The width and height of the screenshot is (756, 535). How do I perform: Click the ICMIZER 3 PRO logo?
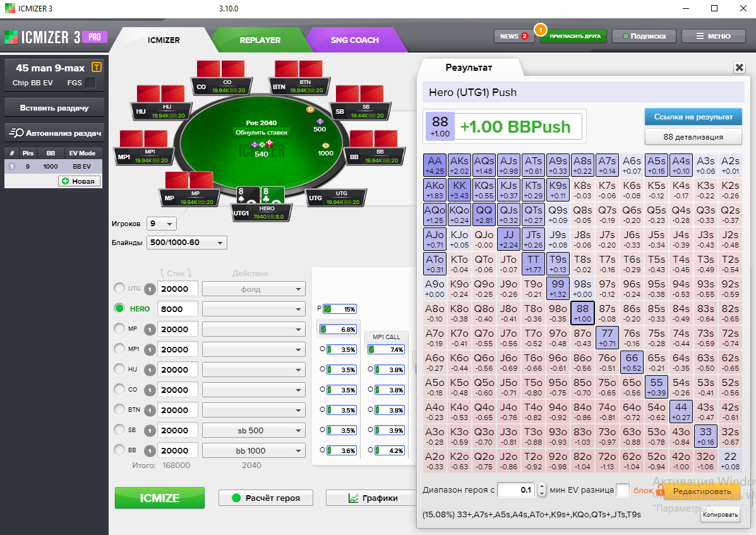56,37
